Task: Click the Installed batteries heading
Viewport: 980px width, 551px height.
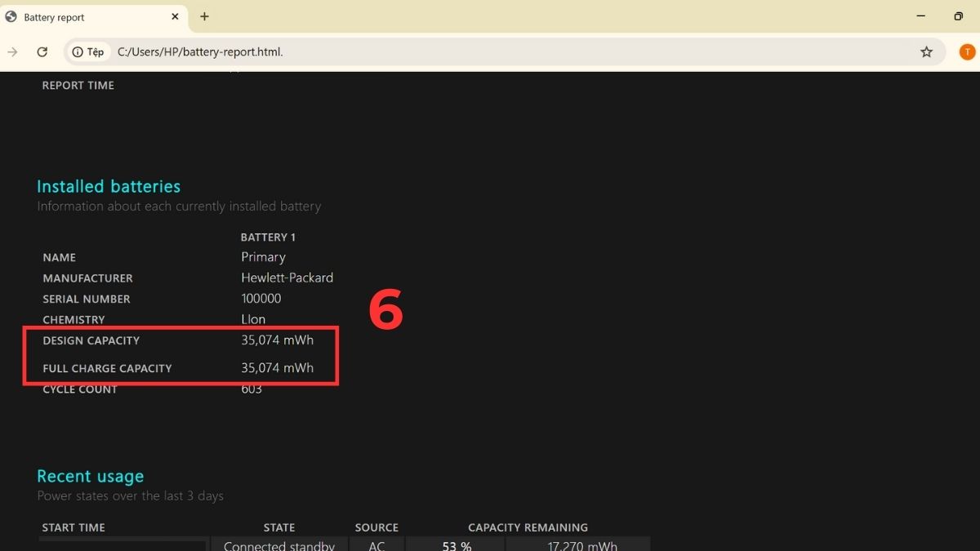Action: pos(109,186)
